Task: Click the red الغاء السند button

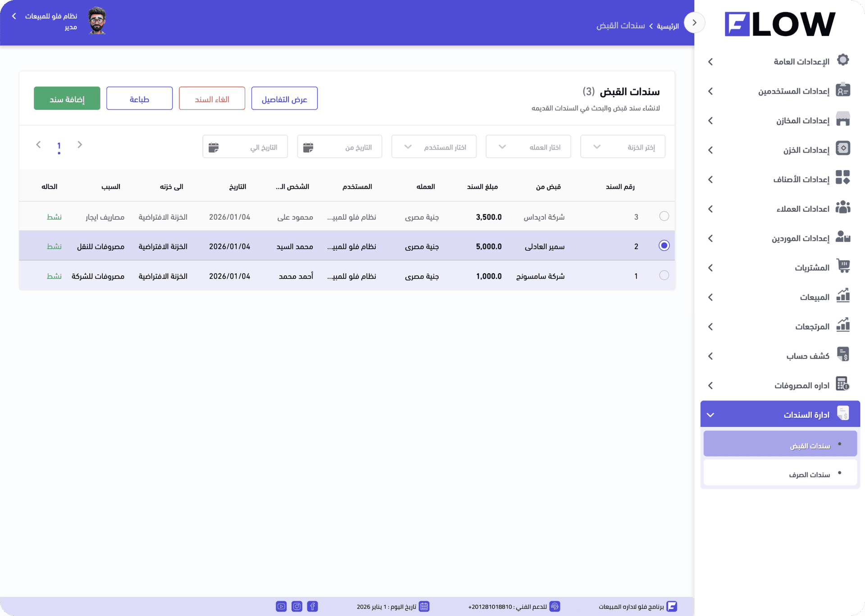Action: [212, 99]
